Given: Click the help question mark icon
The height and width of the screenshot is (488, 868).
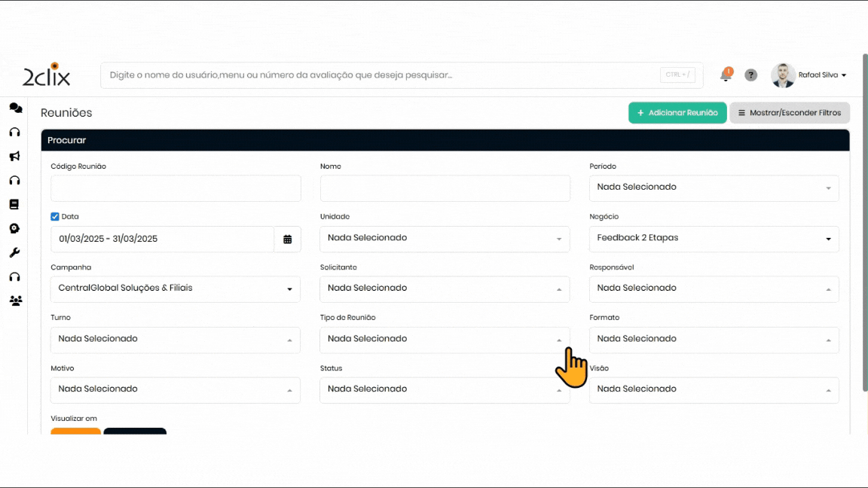Looking at the screenshot, I should tap(750, 75).
